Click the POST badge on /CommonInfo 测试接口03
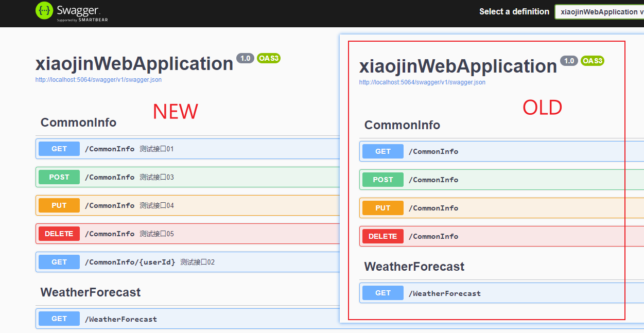The height and width of the screenshot is (333, 644). tap(59, 177)
